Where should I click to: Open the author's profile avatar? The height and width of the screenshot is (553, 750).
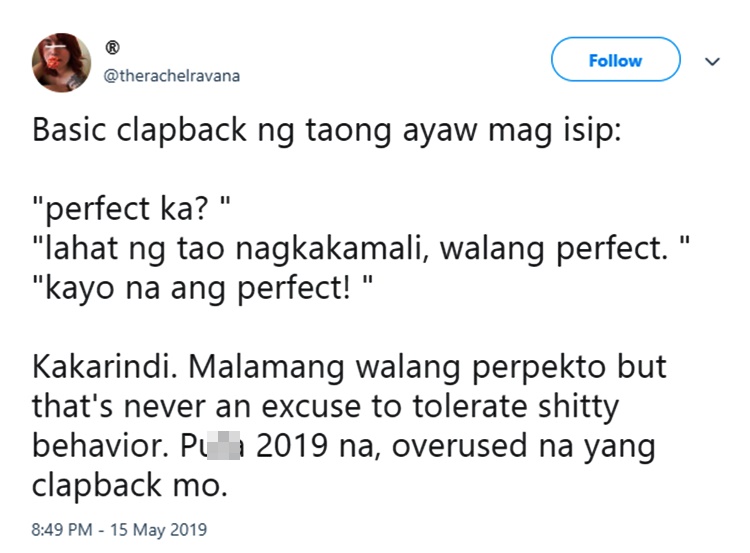point(59,60)
